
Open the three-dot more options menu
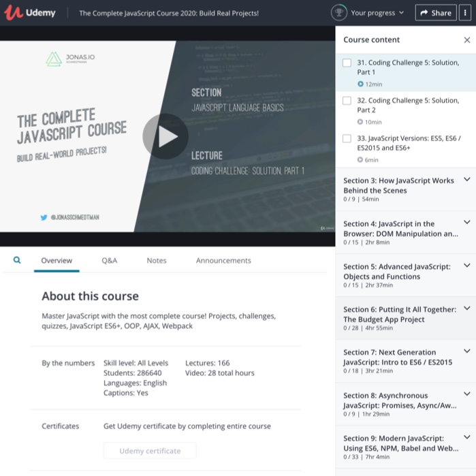tap(465, 13)
